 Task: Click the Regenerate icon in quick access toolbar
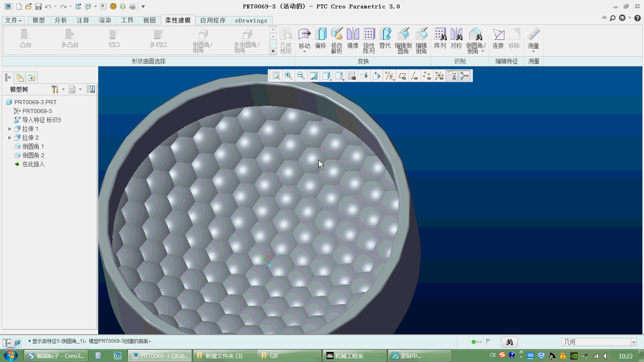(x=78, y=6)
